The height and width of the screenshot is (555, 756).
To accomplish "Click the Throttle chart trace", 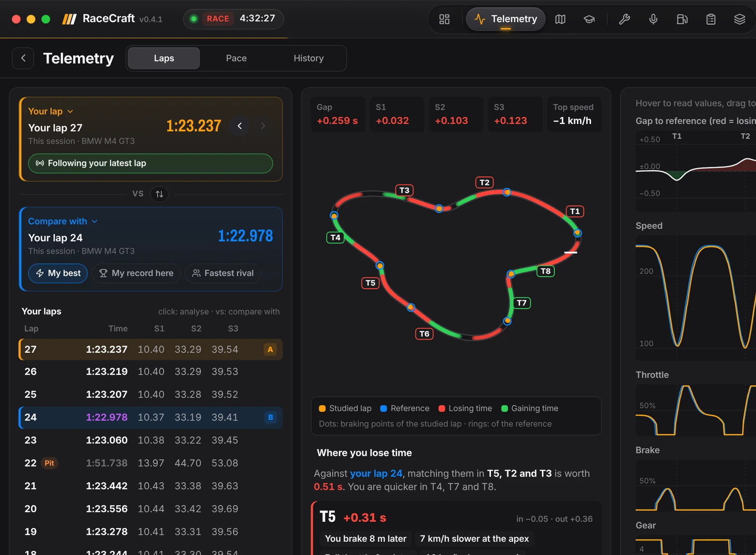I will click(696, 410).
